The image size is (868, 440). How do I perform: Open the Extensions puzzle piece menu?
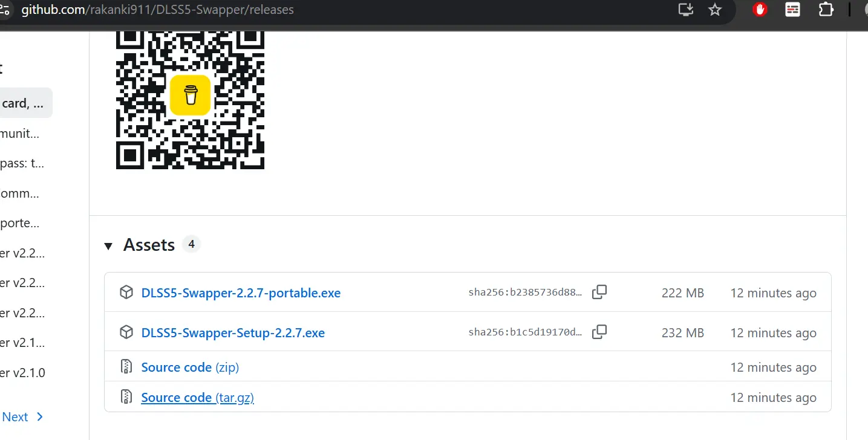[826, 10]
